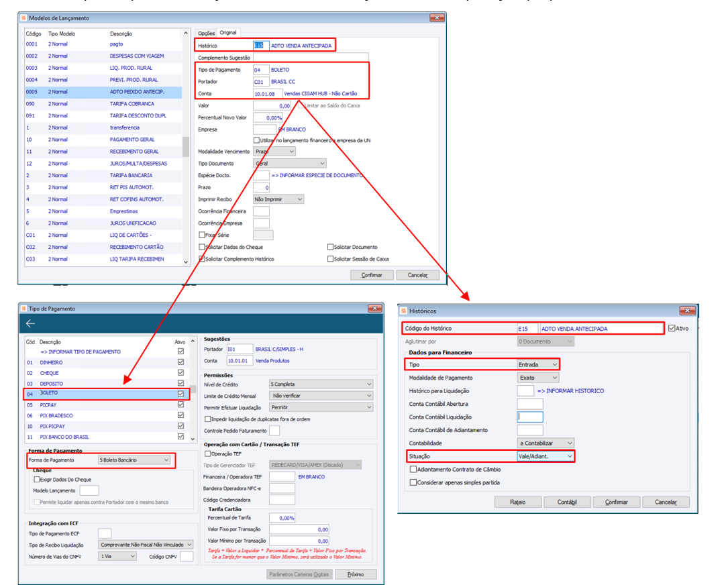
Task: Close the Históricos window
Action: tap(687, 311)
